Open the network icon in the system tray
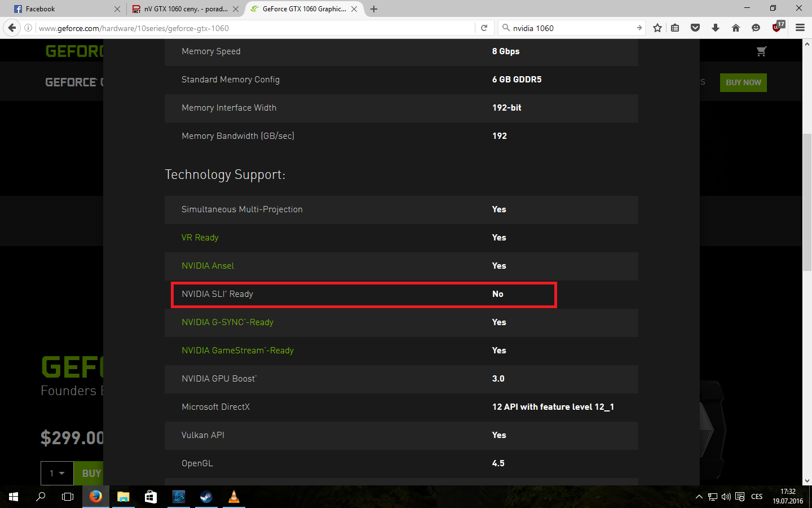The width and height of the screenshot is (812, 508). (713, 497)
